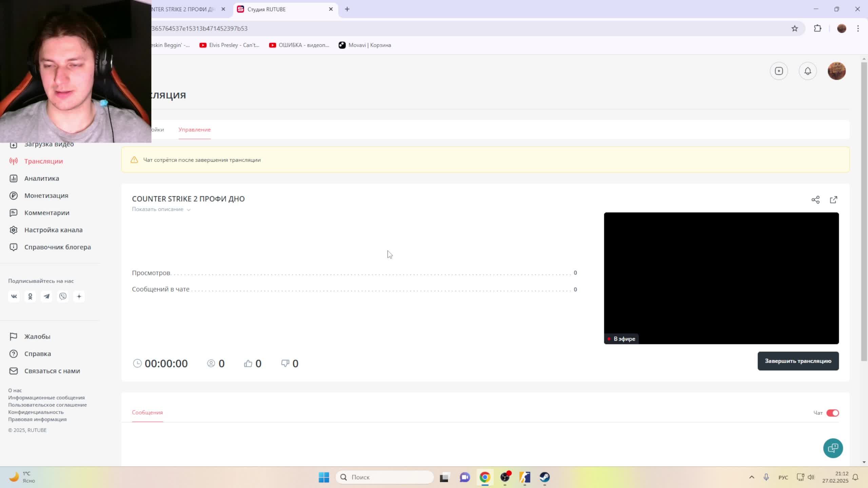Screen dimensions: 868x488
Task: Open Жалобы in the sidebar
Action: coord(37,337)
